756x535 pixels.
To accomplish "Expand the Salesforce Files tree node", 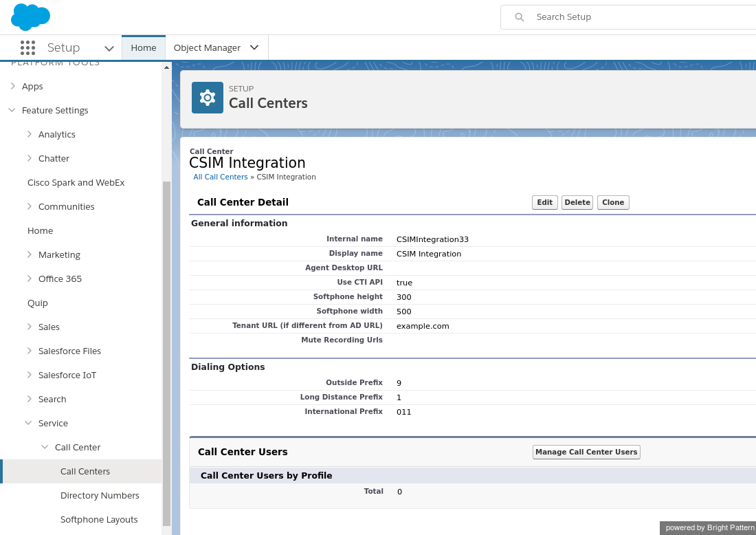I will (30, 351).
